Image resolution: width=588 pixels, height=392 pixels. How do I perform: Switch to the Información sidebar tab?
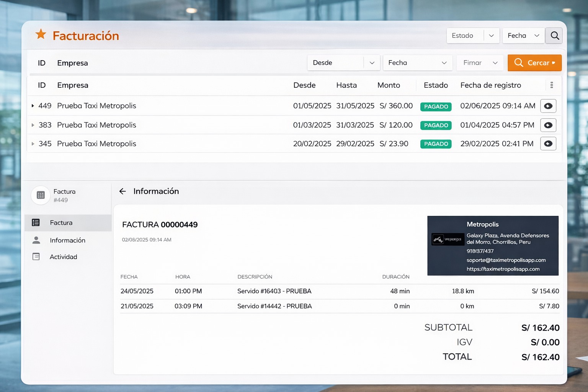(67, 240)
